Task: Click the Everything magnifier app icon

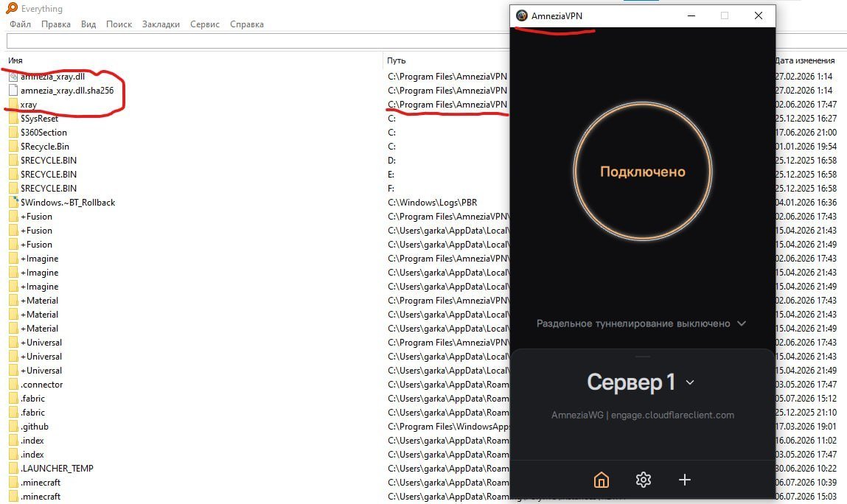Action: click(x=11, y=8)
